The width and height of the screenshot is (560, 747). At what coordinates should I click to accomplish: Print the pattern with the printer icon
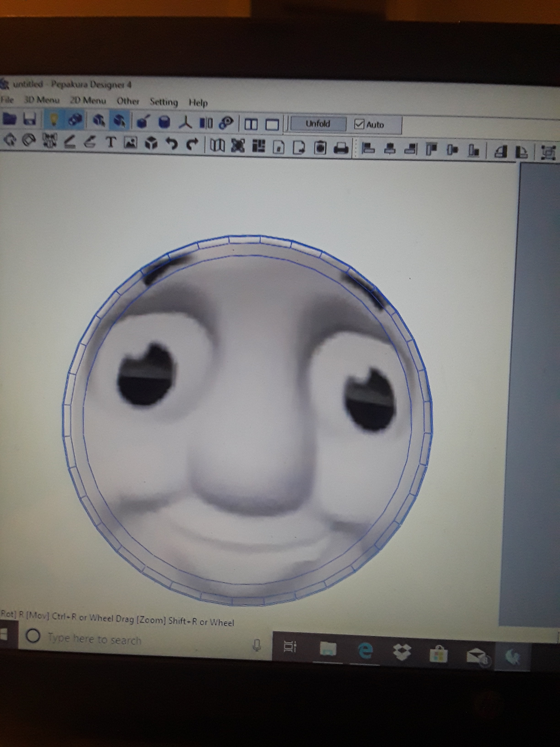pos(341,149)
